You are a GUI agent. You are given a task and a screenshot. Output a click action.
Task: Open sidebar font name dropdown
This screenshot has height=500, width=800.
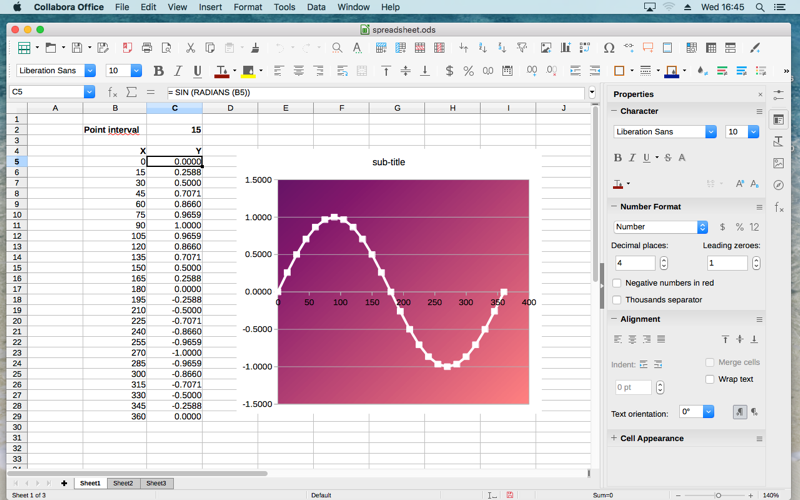pyautogui.click(x=711, y=132)
